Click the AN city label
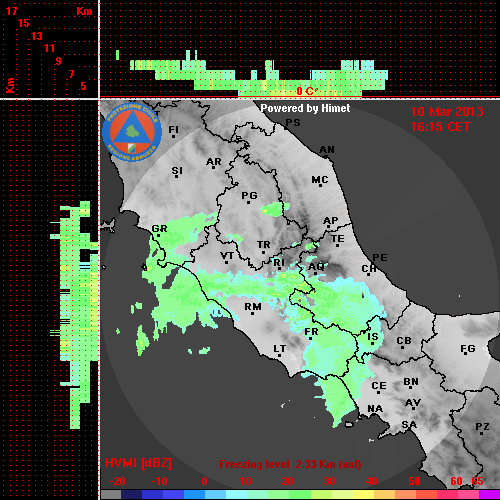The width and height of the screenshot is (500, 500). [327, 150]
